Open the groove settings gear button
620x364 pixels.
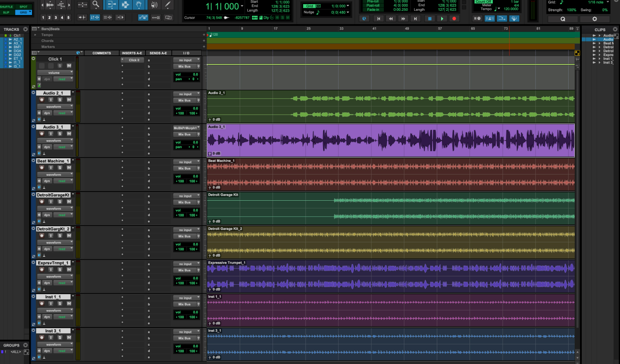pos(595,19)
